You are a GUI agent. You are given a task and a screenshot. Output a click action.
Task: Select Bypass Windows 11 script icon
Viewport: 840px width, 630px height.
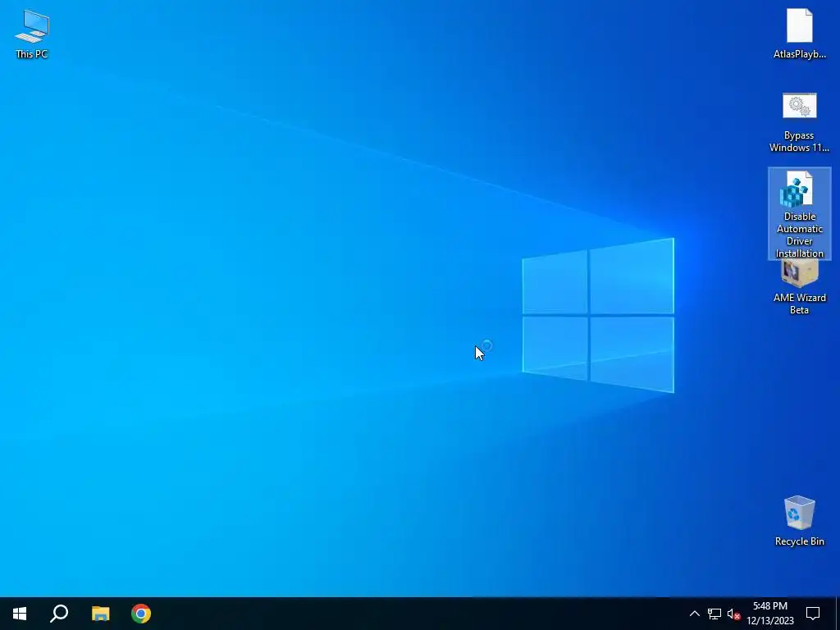[x=799, y=122]
